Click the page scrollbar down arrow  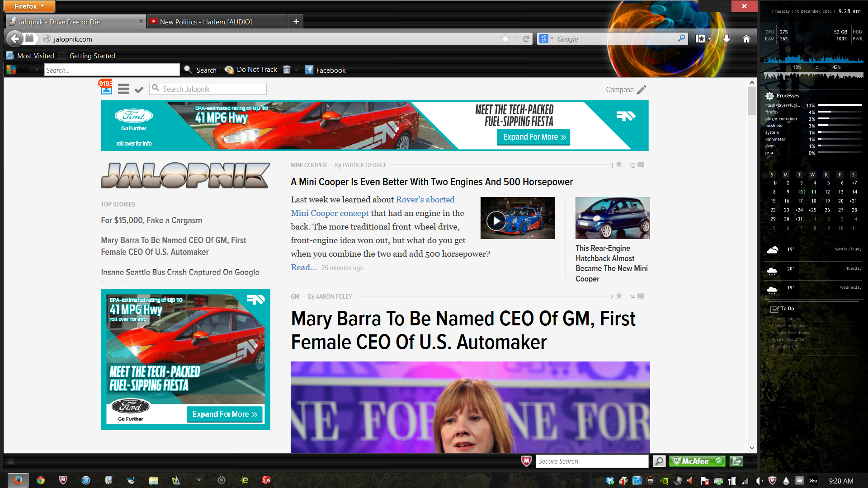click(752, 448)
